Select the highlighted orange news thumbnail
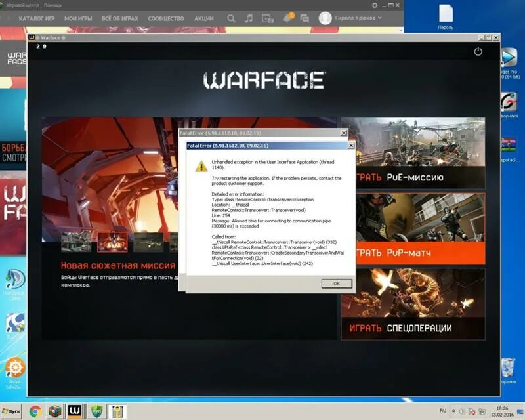The image size is (525, 420). (112, 241)
